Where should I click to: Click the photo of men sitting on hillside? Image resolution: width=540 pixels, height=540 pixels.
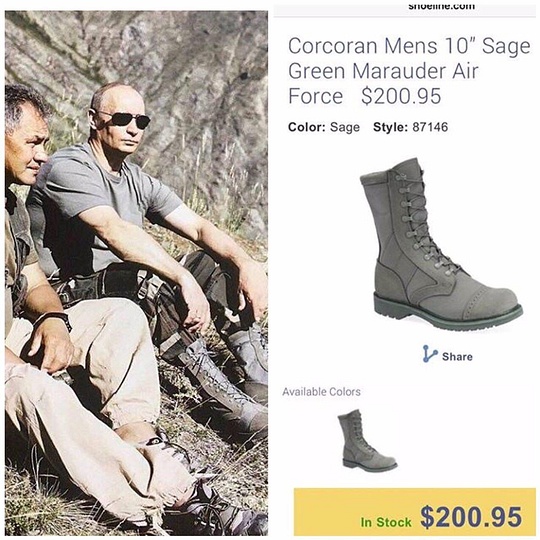(136, 273)
